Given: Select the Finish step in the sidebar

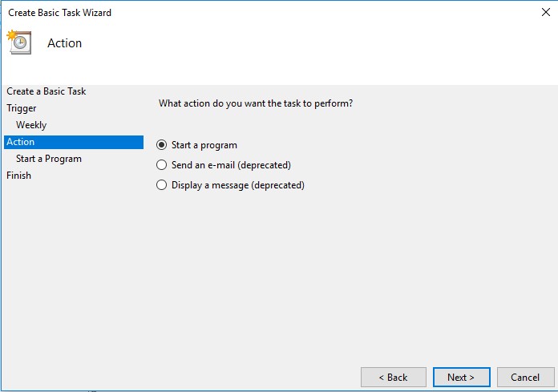Looking at the screenshot, I should coord(19,176).
